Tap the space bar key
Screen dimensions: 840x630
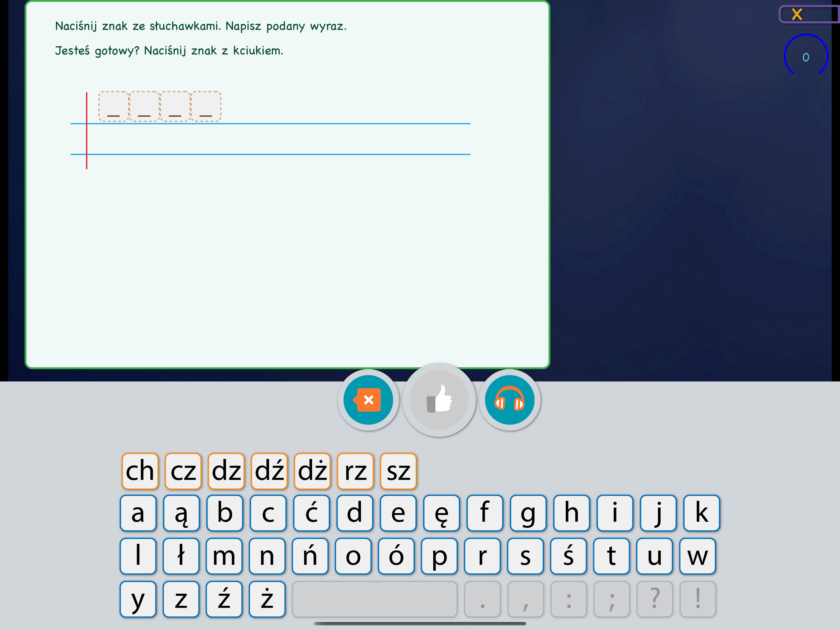point(375,599)
